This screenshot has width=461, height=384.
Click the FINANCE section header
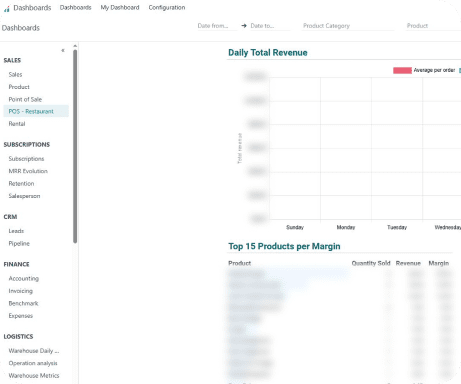coord(17,264)
